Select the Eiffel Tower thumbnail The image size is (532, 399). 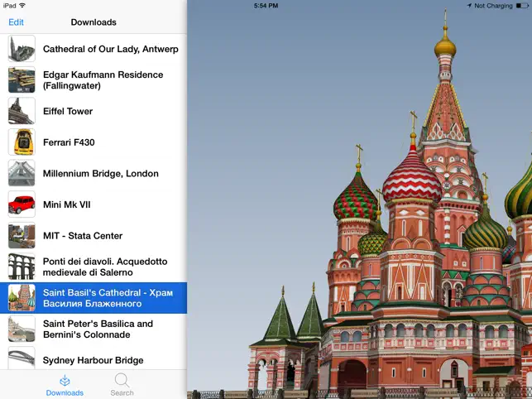[x=22, y=111]
